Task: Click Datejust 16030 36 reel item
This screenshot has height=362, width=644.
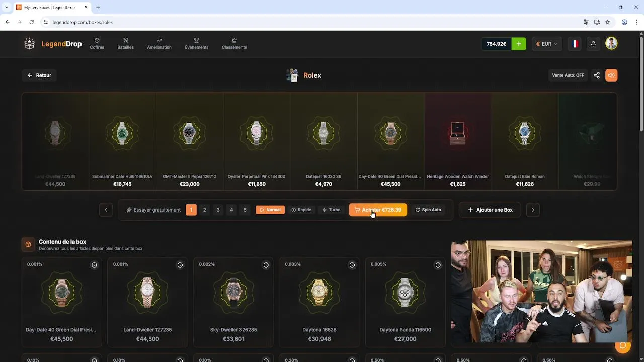Action: point(324,141)
